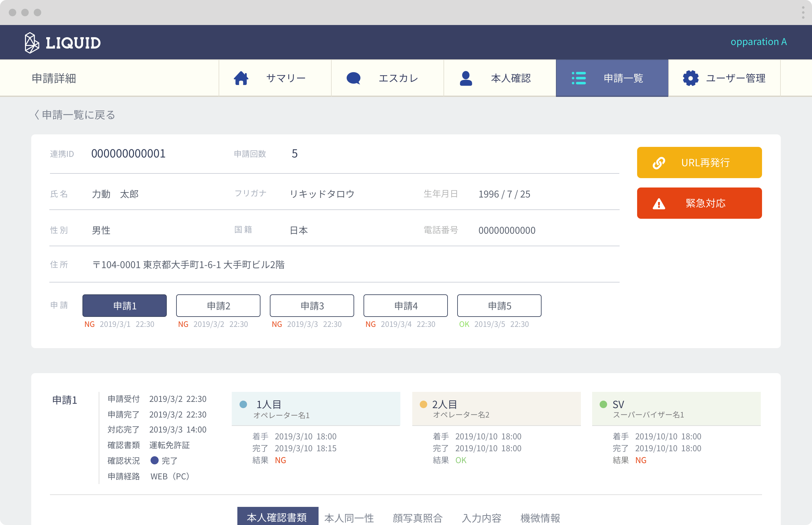The height and width of the screenshot is (525, 812).
Task: Click the warning triangle on 緊急対応
Action: 659,204
